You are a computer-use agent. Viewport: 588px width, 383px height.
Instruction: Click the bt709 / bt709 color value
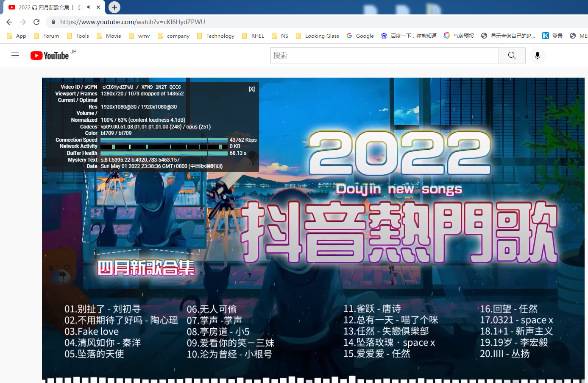116,133
